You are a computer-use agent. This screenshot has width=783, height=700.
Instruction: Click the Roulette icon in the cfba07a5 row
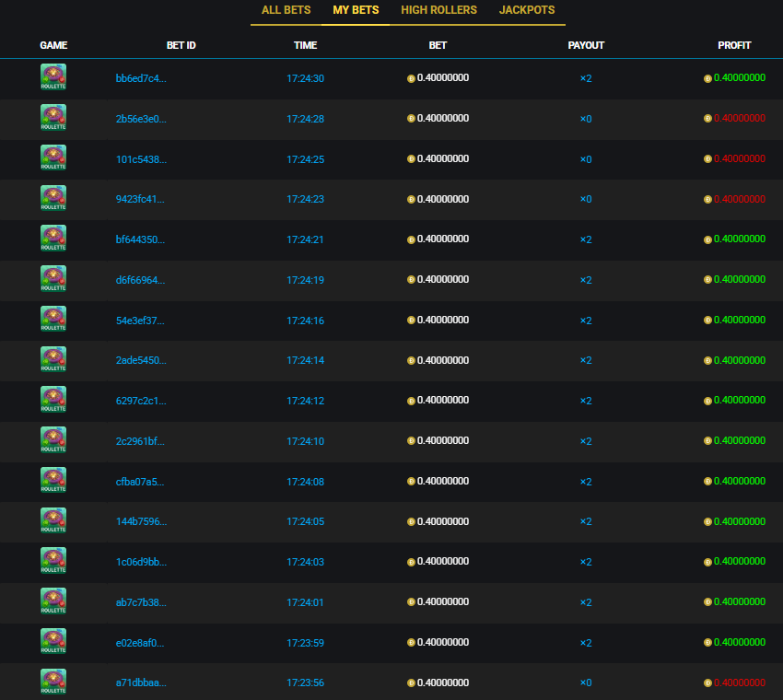coord(53,480)
